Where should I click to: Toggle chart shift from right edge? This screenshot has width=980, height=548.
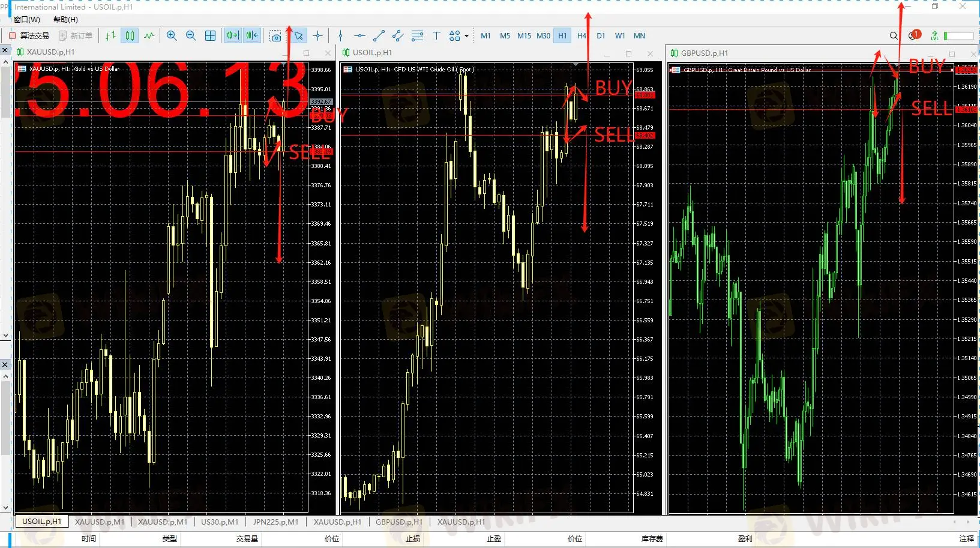(x=252, y=36)
